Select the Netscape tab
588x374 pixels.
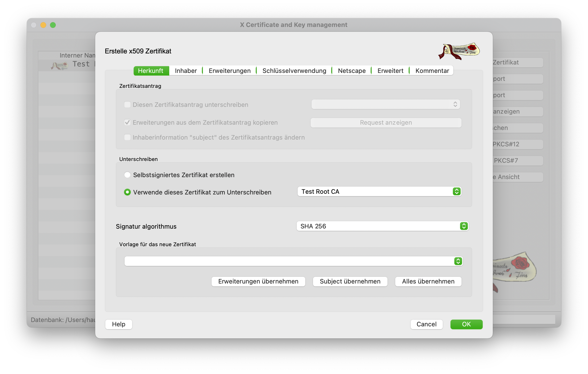pyautogui.click(x=352, y=71)
